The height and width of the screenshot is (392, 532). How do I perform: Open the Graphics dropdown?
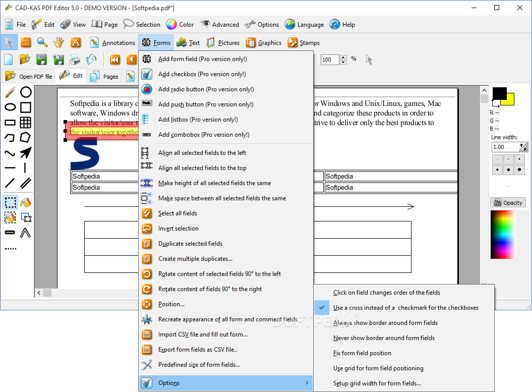[x=264, y=42]
